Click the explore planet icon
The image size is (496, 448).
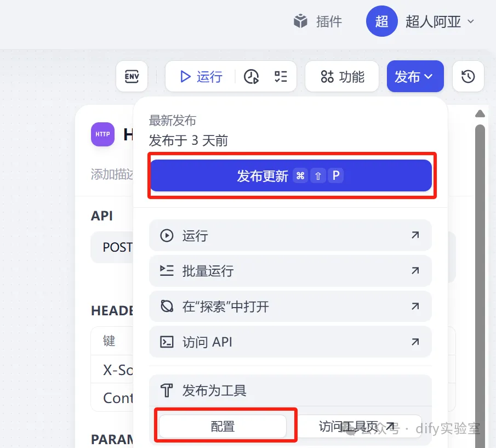coord(167,307)
